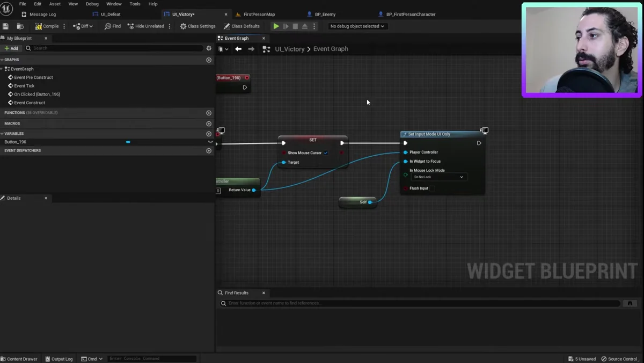Screen dimensions: 644x363
Task: Click the Eject icon in toolbar
Action: [305, 26]
